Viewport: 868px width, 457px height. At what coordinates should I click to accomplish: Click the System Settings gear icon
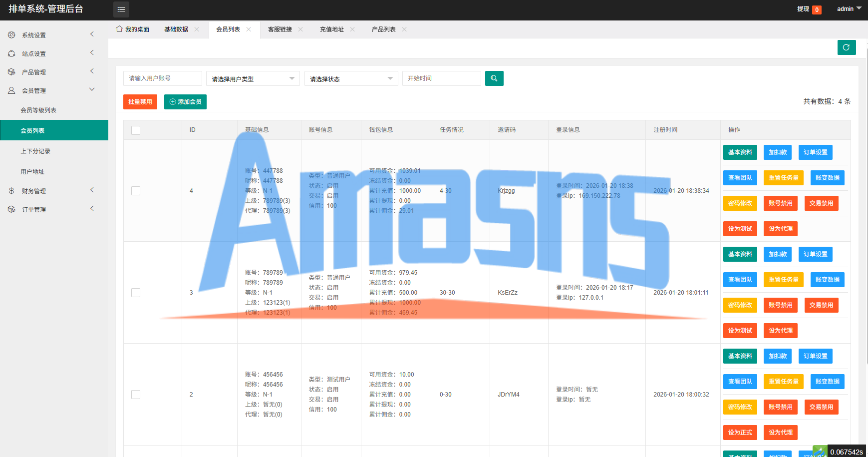[x=11, y=35]
